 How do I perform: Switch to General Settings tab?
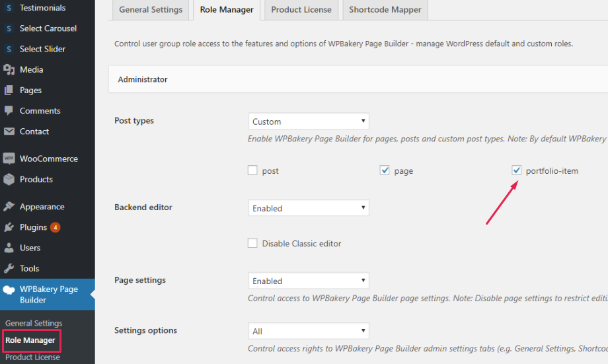[151, 10]
